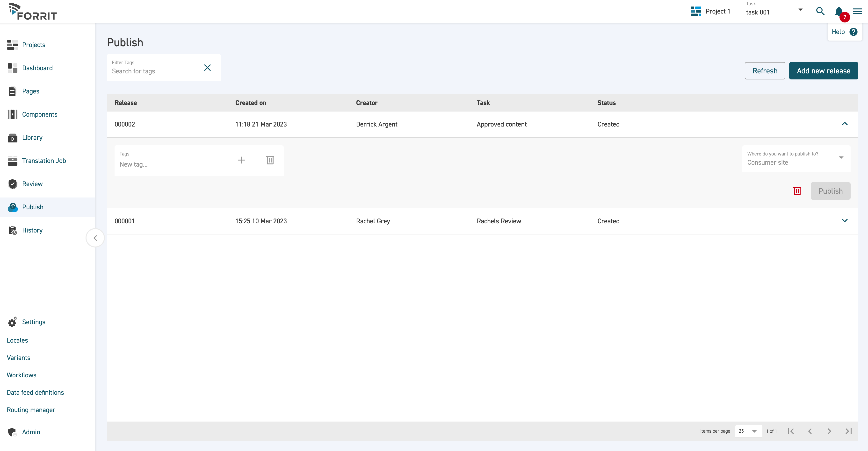Click the Project 1 label in header
This screenshot has width=868, height=451.
click(x=718, y=11)
